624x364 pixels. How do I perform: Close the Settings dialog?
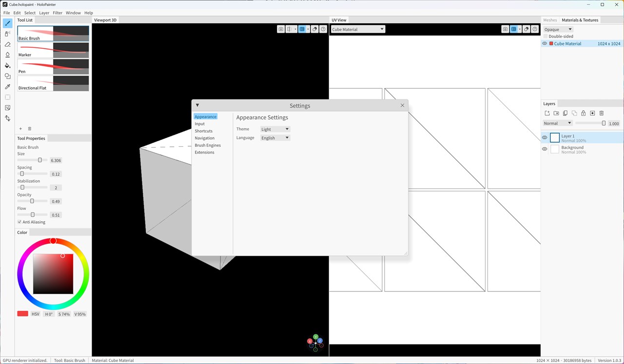pos(402,105)
